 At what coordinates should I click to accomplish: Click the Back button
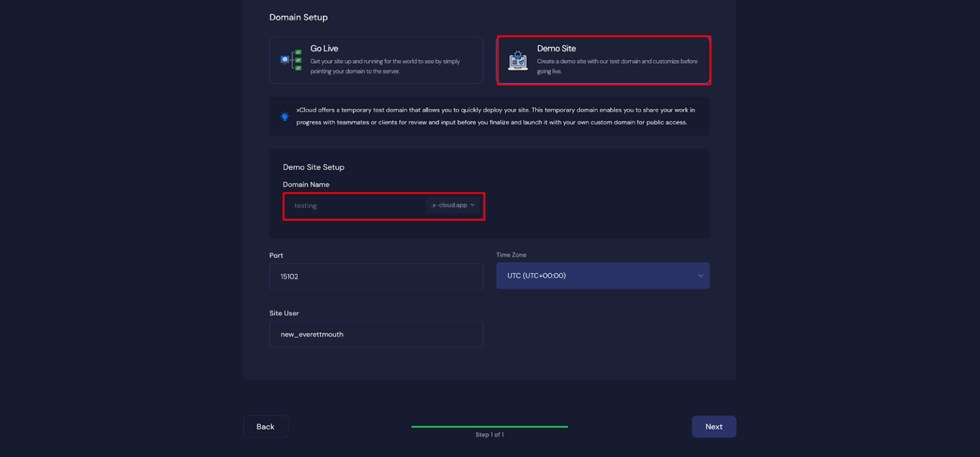coord(265,426)
